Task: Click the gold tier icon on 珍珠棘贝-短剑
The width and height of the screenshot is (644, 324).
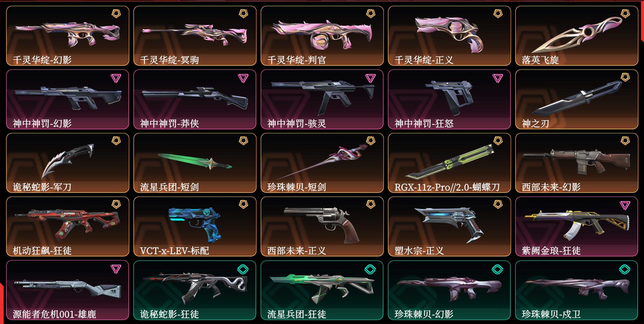Action: [370, 141]
